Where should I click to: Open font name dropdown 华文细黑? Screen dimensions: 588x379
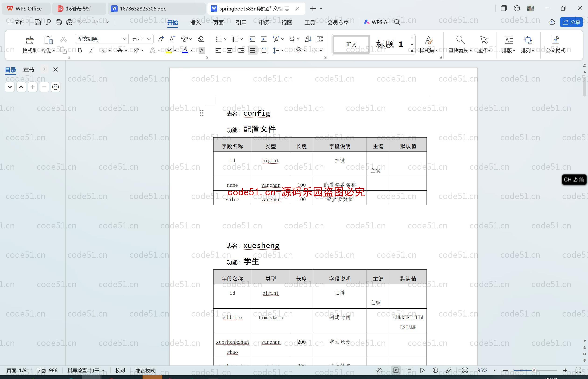pos(124,39)
